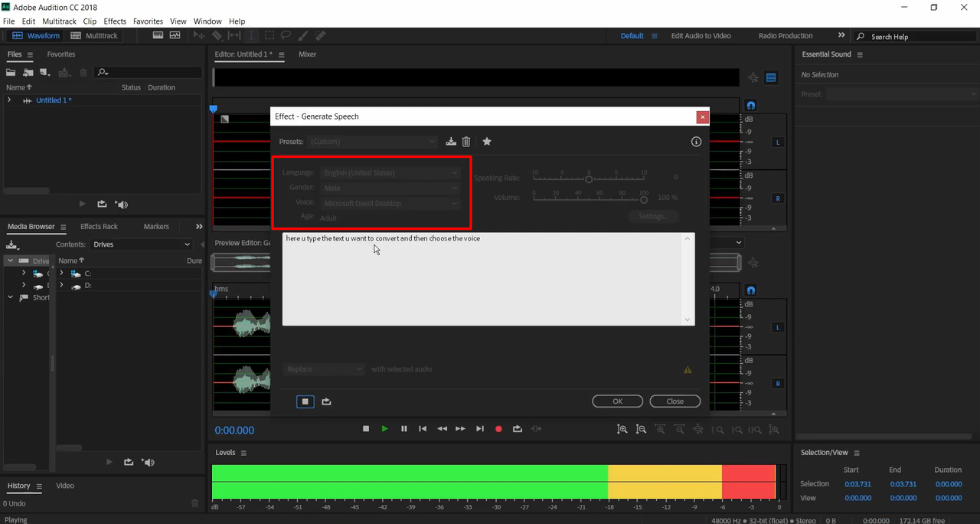
Task: Click search field in Files panel
Action: [149, 73]
